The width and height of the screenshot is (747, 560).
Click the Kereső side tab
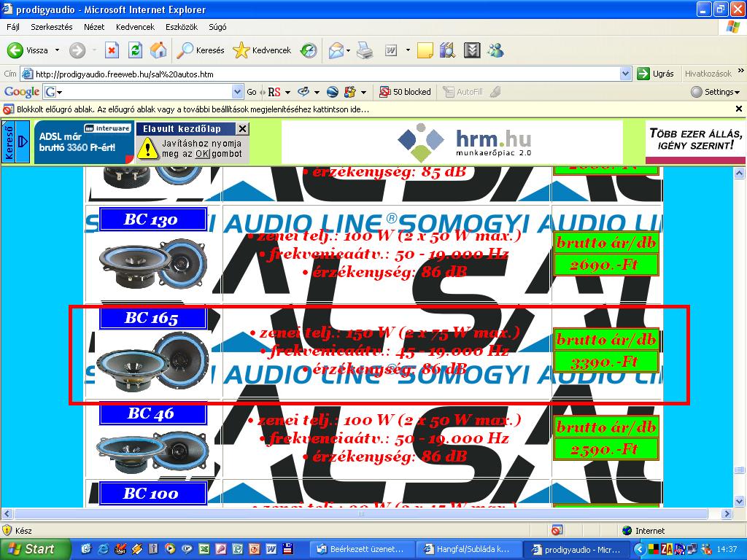click(x=15, y=142)
